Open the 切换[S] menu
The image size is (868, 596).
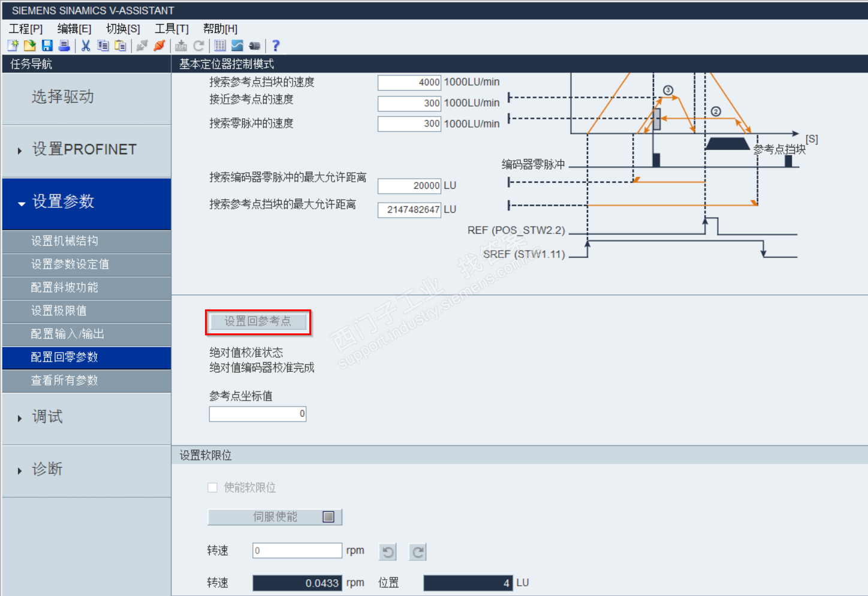[123, 29]
